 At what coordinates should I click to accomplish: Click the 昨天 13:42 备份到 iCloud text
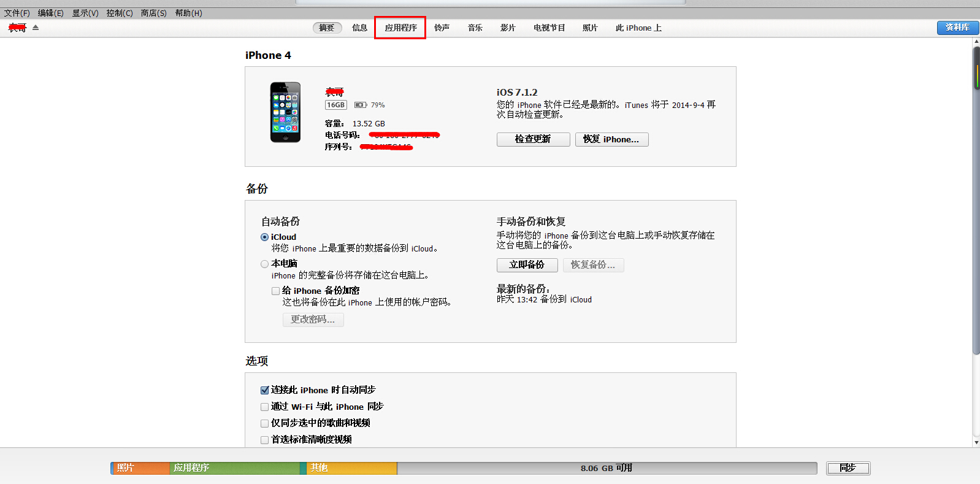click(544, 299)
